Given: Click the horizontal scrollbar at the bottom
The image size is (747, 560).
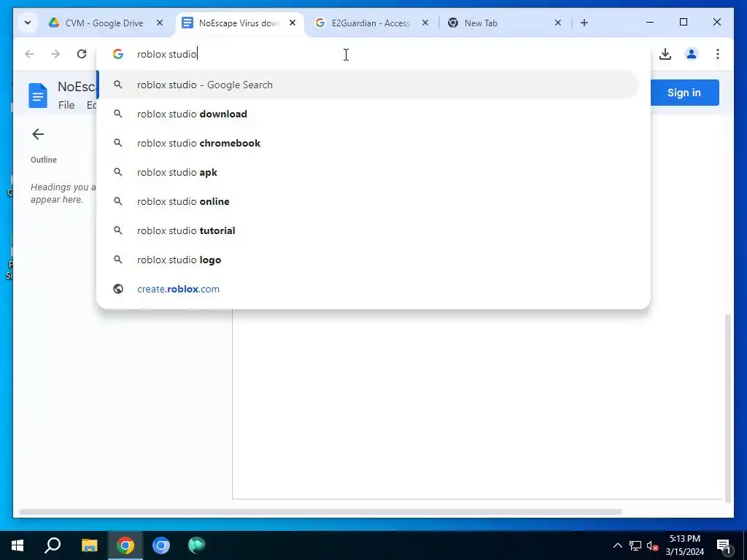Looking at the screenshot, I should (x=320, y=512).
